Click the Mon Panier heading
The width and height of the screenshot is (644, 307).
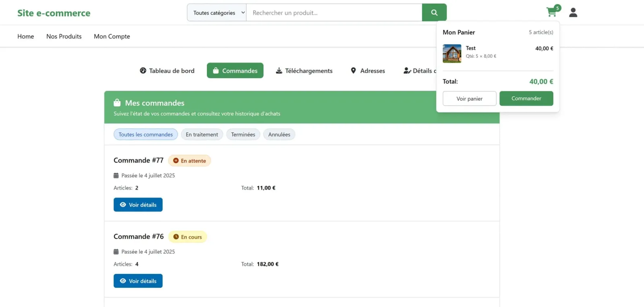click(459, 32)
